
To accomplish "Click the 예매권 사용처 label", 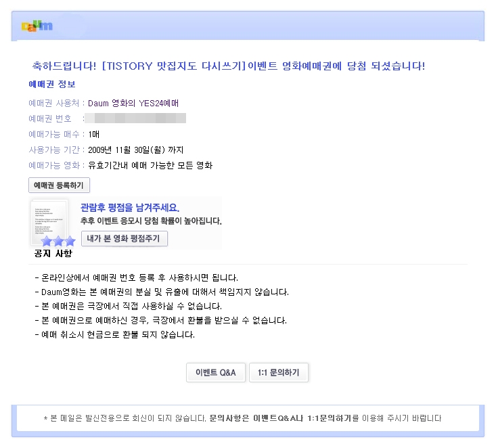I will [x=53, y=104].
